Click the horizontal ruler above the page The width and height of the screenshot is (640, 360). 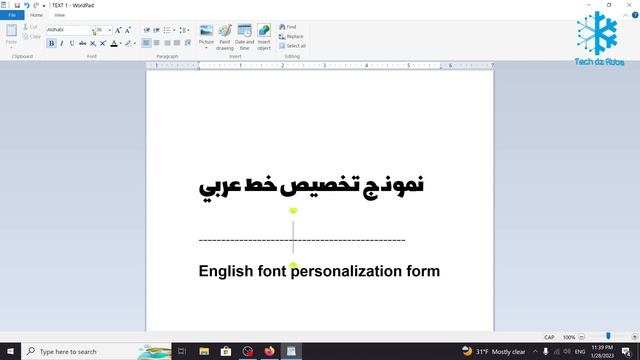pyautogui.click(x=320, y=65)
